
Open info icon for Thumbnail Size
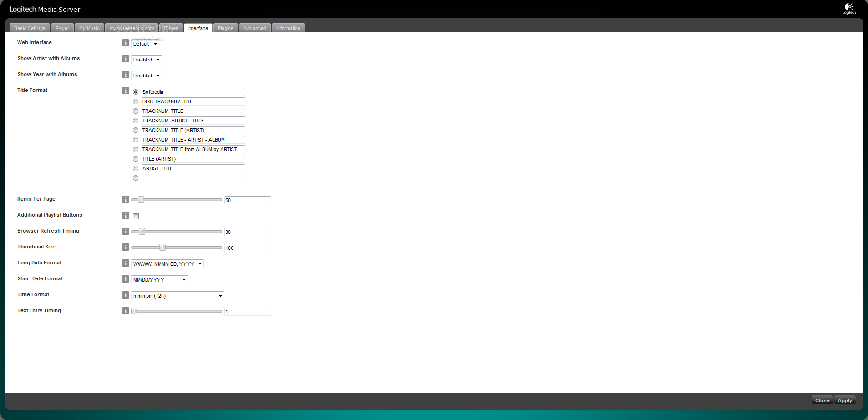tap(126, 247)
